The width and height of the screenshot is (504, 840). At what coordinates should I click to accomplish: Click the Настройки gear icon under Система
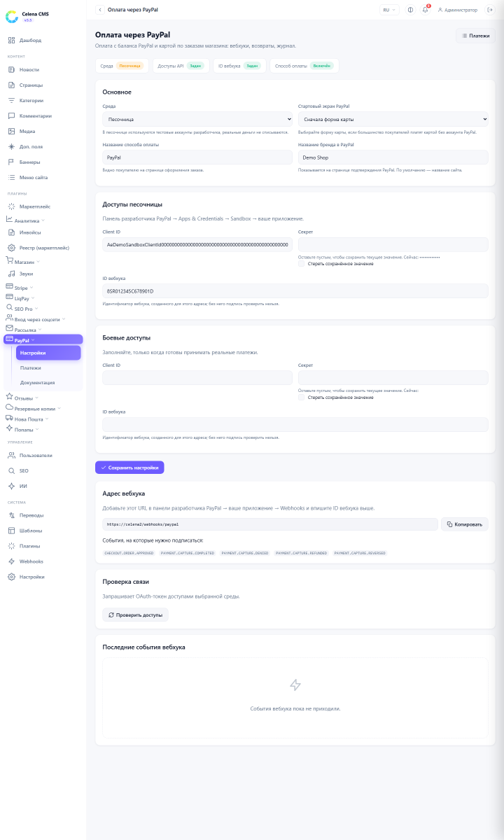click(11, 577)
